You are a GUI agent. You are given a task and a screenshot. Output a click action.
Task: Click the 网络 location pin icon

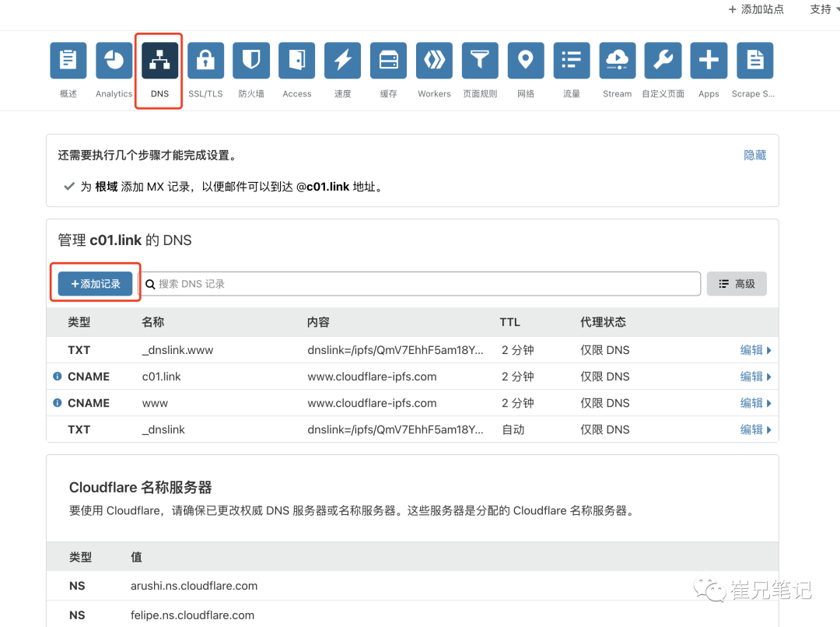[526, 61]
